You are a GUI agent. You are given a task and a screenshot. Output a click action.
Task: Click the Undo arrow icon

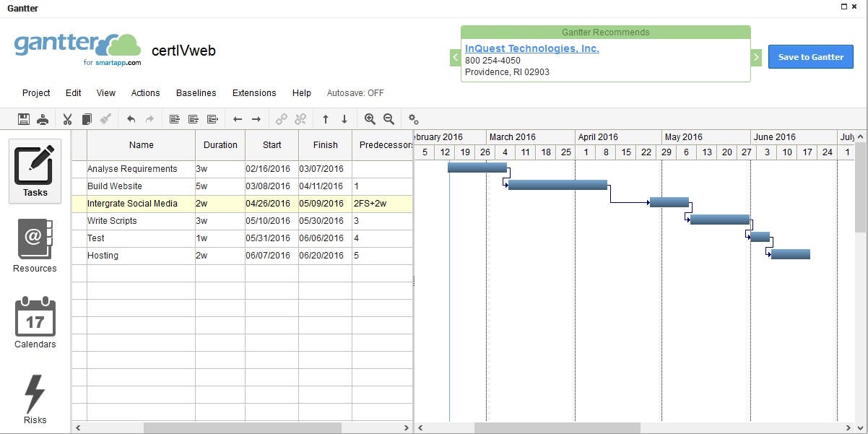[x=131, y=119]
